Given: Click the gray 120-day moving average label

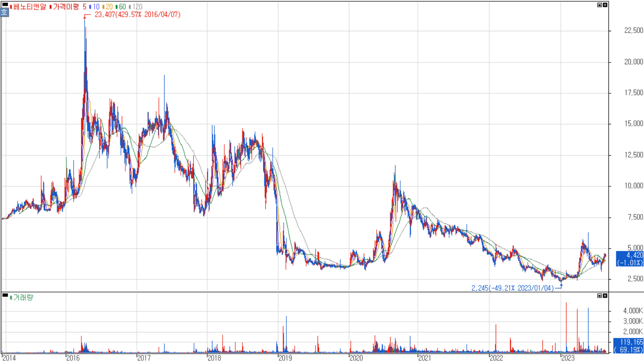Looking at the screenshot, I should point(136,7).
